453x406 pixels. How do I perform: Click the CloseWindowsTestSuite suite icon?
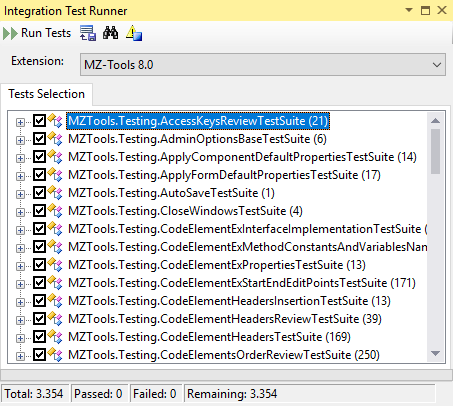click(x=55, y=211)
